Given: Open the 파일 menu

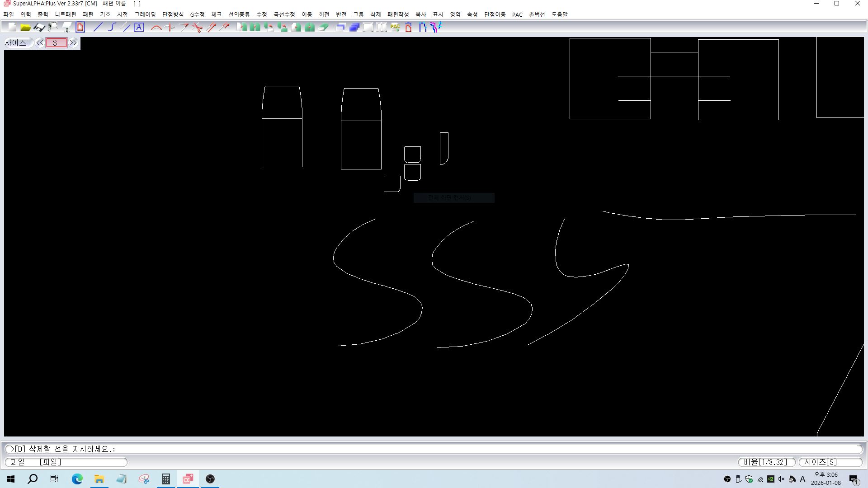Looking at the screenshot, I should tap(9, 14).
